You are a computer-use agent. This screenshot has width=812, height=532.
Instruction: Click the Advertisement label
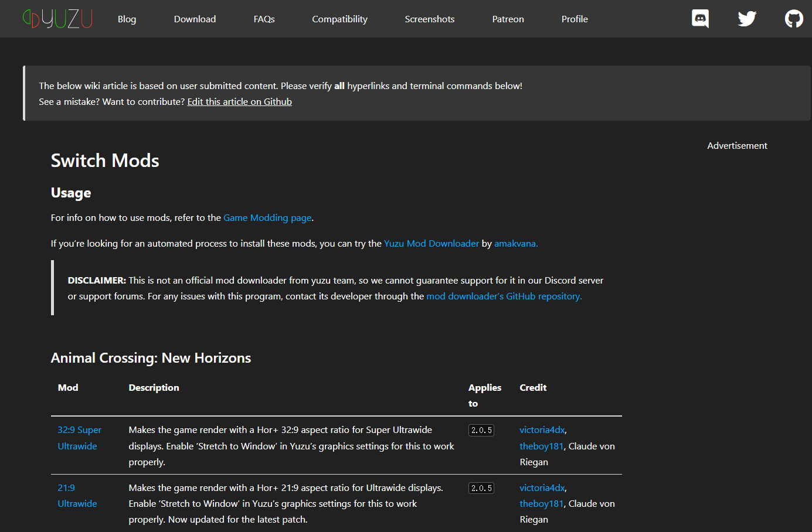[x=737, y=145]
